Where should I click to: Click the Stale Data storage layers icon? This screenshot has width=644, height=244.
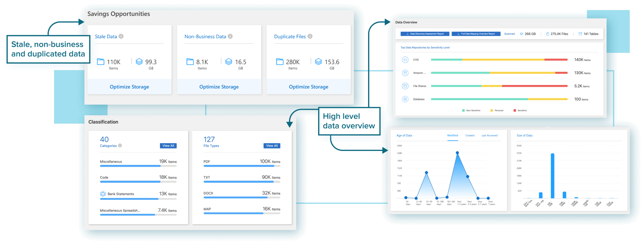pyautogui.click(x=139, y=61)
